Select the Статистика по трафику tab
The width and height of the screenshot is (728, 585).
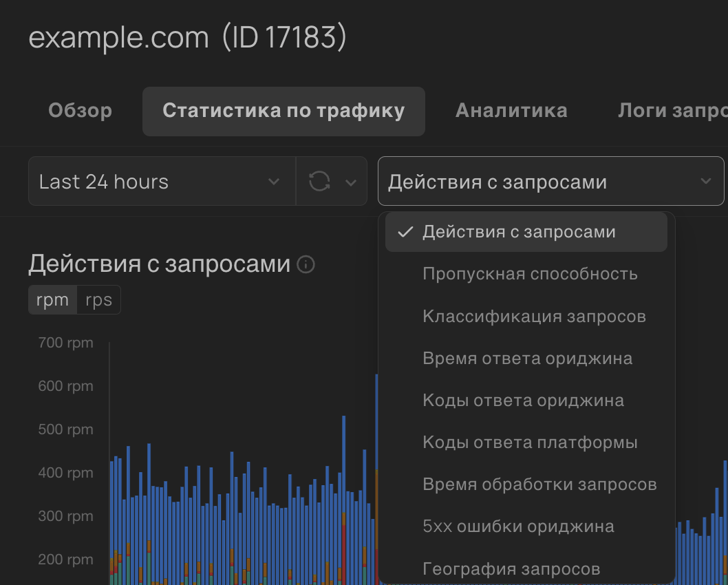283,111
